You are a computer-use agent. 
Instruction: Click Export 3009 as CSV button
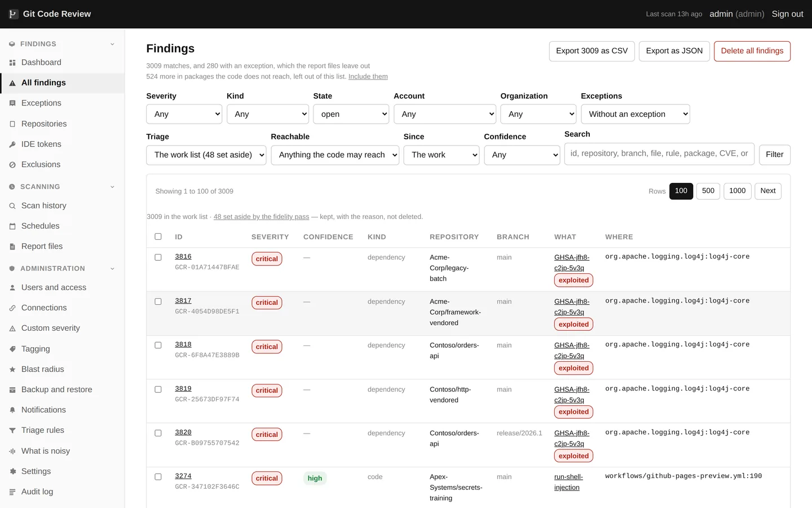point(592,51)
